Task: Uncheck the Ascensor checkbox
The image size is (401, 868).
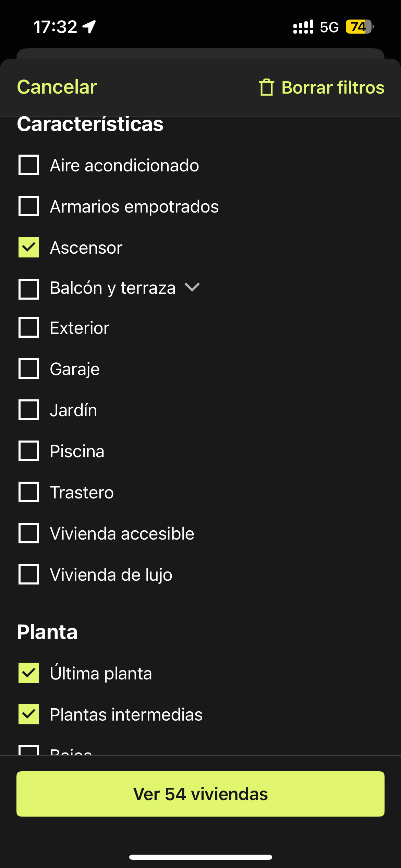Action: pos(29,247)
